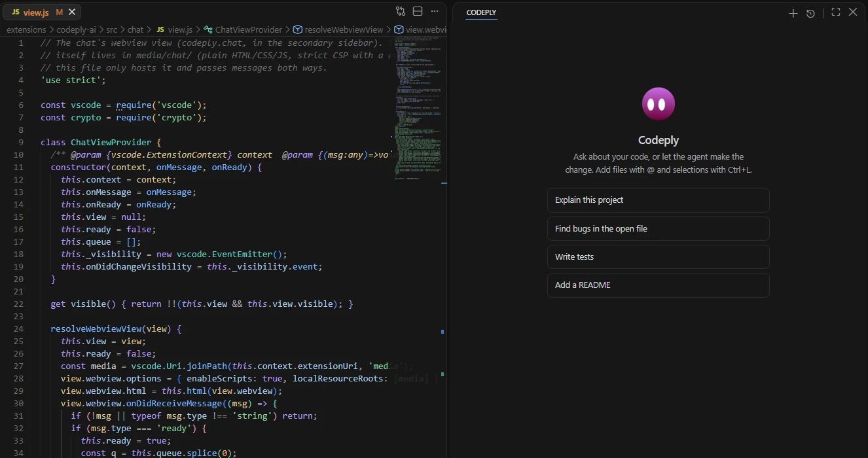Click line number 24 in the gutter
The image size is (868, 458).
pyautogui.click(x=18, y=328)
